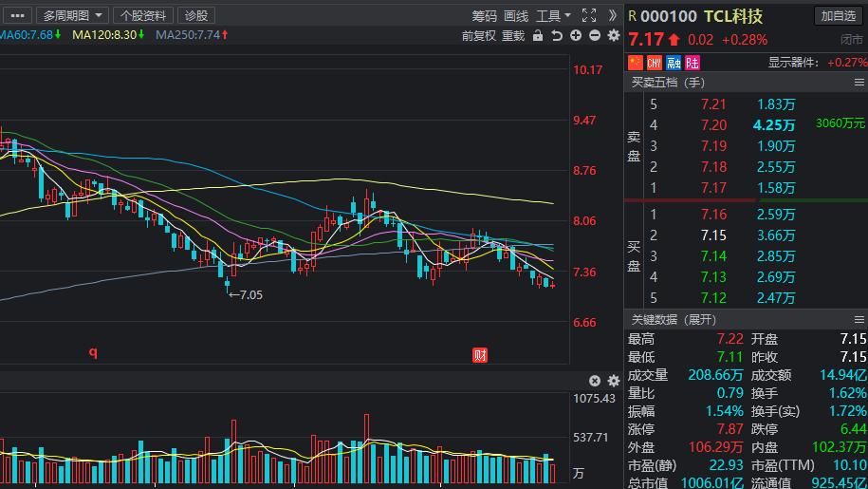Image resolution: width=868 pixels, height=489 pixels.
Task: Click MA60:7.68 indicator label
Action: (x=28, y=35)
